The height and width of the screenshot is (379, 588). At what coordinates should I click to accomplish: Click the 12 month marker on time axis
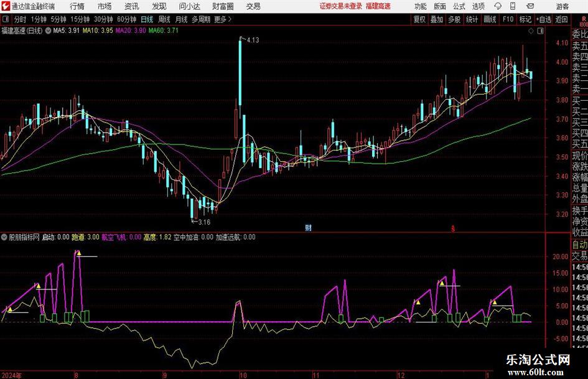point(401,375)
